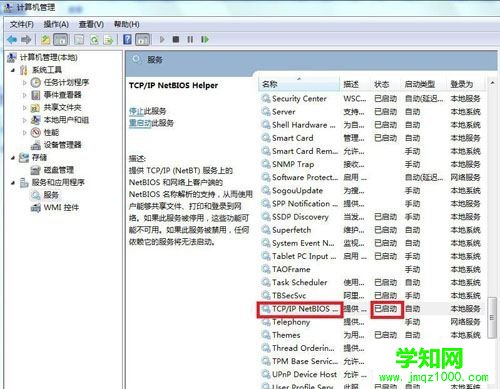Select 服务 in the left tree
The image size is (500, 389).
tap(51, 195)
